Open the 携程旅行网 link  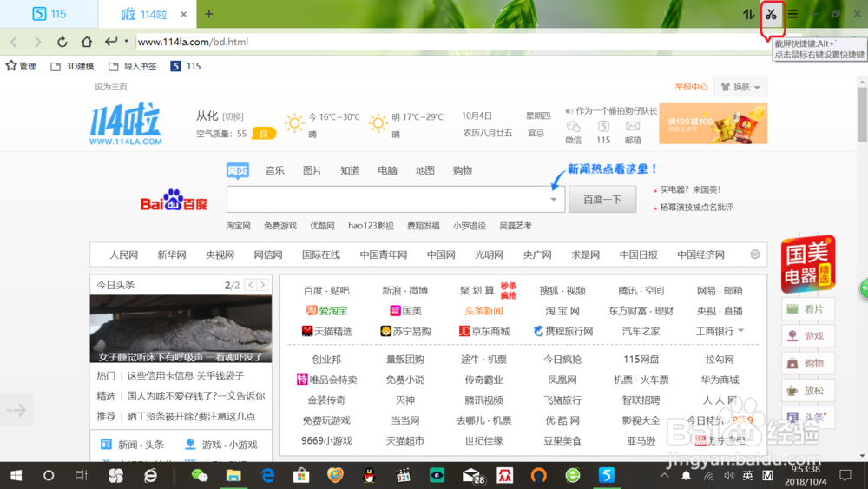(x=563, y=331)
